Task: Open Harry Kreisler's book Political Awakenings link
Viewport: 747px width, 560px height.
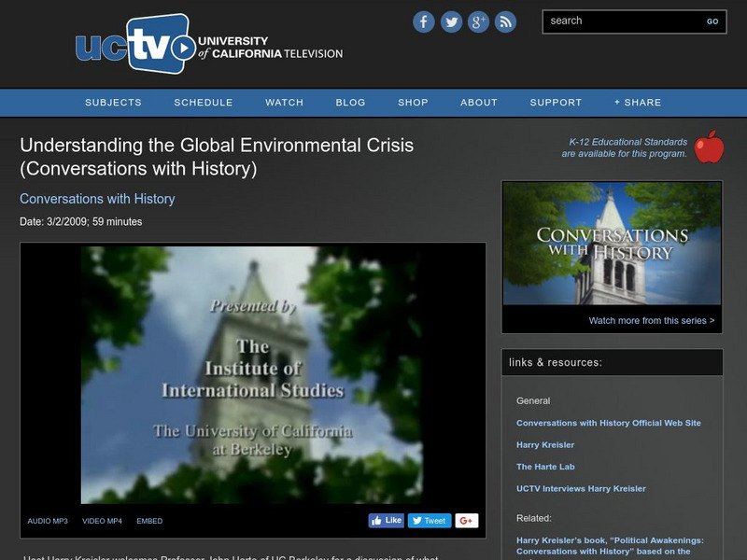Action: coord(610,546)
